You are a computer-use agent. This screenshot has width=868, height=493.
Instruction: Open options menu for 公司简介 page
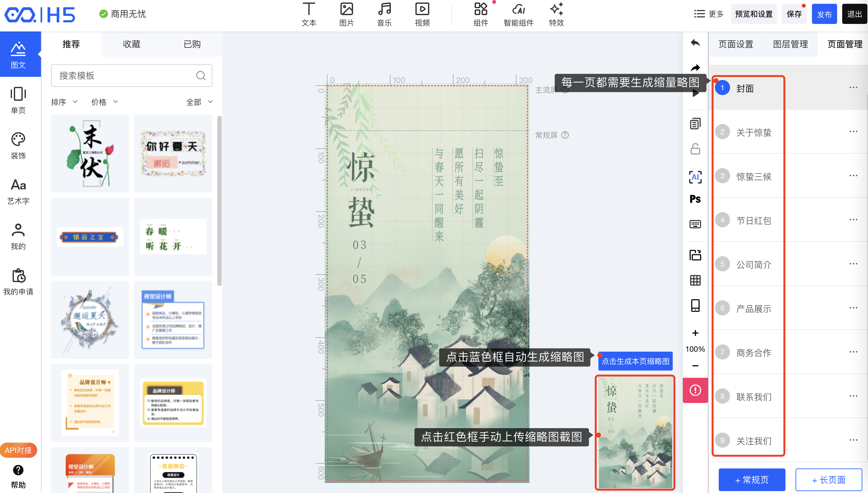pos(853,264)
